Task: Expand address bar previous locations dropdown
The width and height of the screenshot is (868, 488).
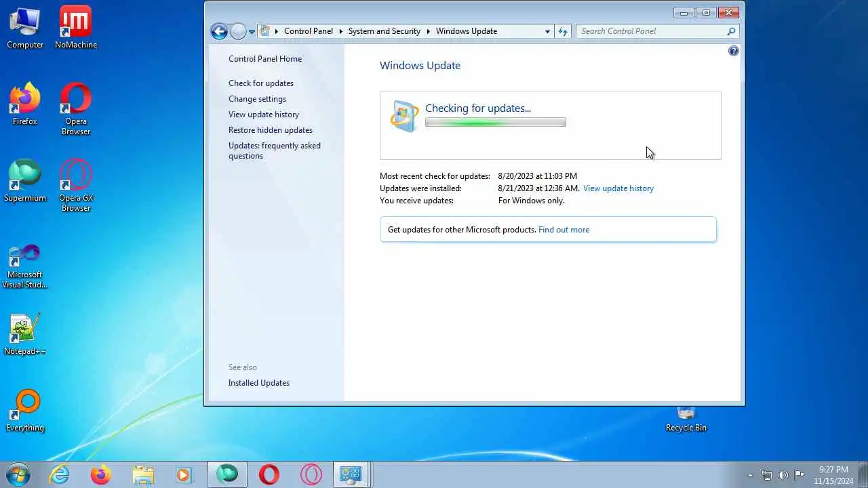Action: 547,31
